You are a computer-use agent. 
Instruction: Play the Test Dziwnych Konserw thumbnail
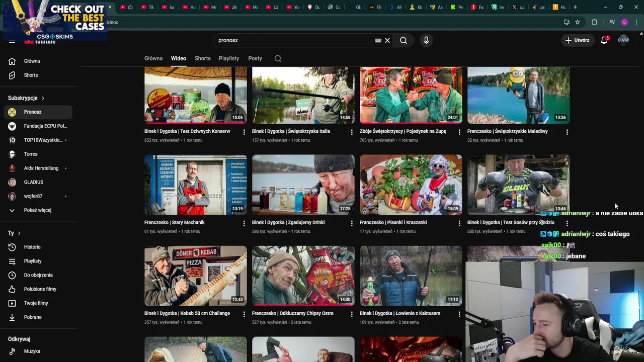pos(196,96)
